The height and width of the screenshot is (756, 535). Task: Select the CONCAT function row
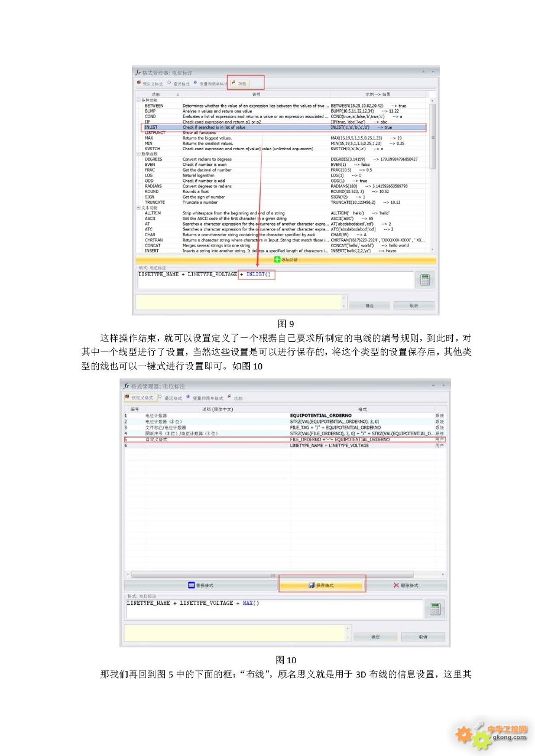pos(285,245)
